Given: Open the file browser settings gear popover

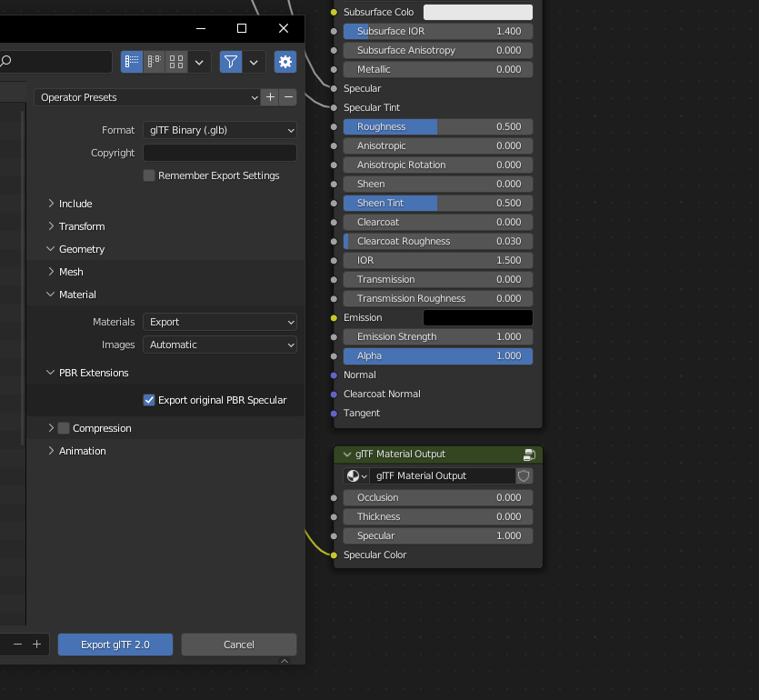Looking at the screenshot, I should (285, 62).
